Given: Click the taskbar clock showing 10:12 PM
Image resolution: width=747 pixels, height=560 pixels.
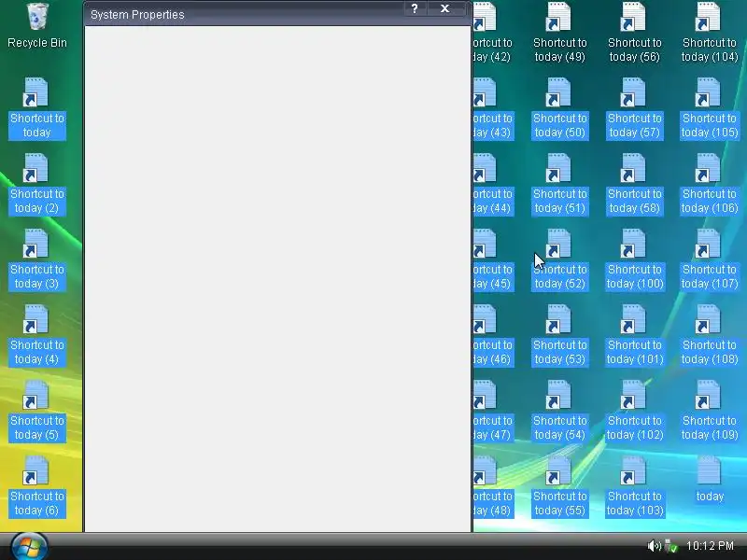Looking at the screenshot, I should click(x=710, y=546).
